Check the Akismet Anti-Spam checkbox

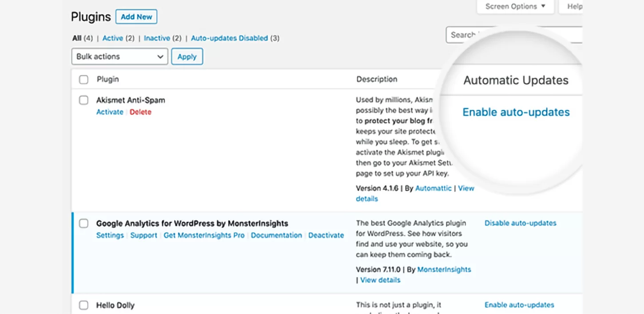[x=83, y=101]
